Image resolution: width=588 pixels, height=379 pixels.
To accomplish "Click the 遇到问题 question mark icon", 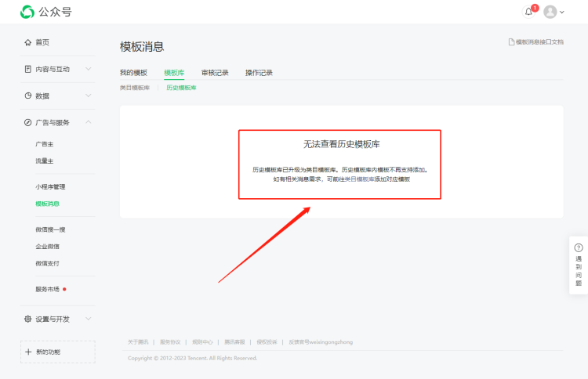I will [579, 247].
